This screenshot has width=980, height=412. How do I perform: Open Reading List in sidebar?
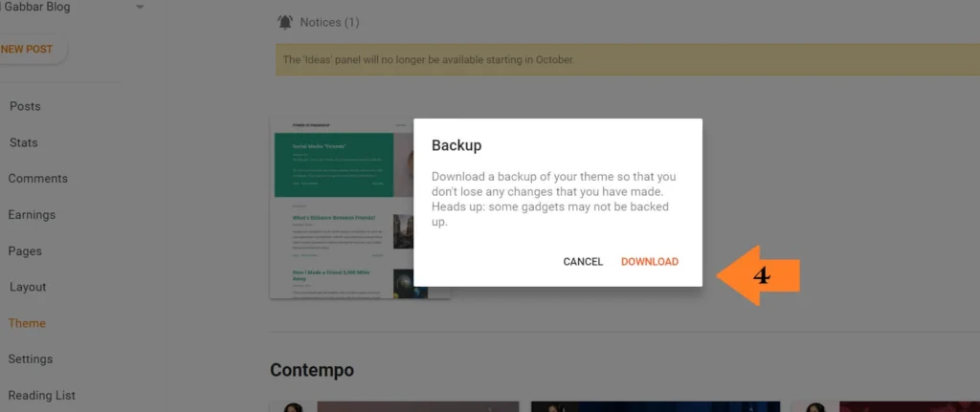[x=41, y=396]
